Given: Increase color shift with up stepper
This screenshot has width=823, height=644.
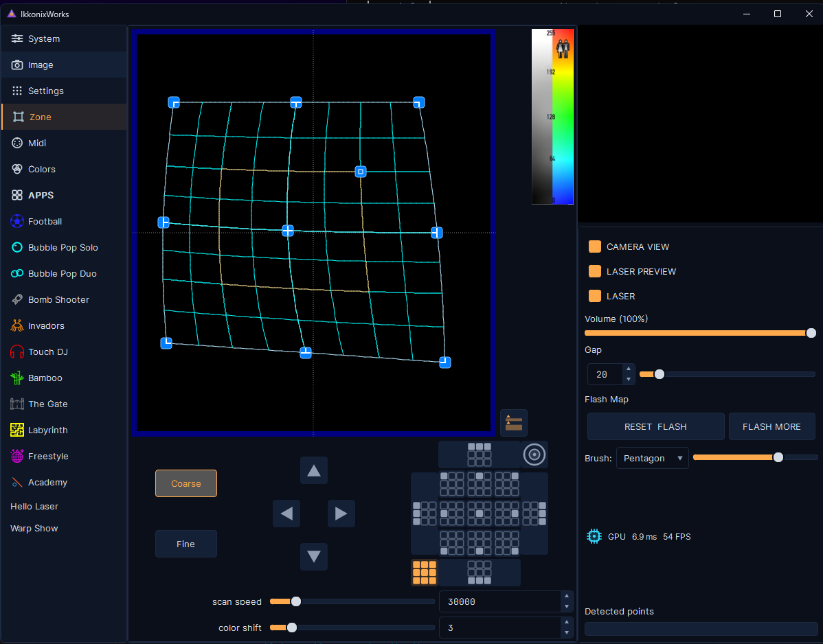Looking at the screenshot, I should point(566,623).
